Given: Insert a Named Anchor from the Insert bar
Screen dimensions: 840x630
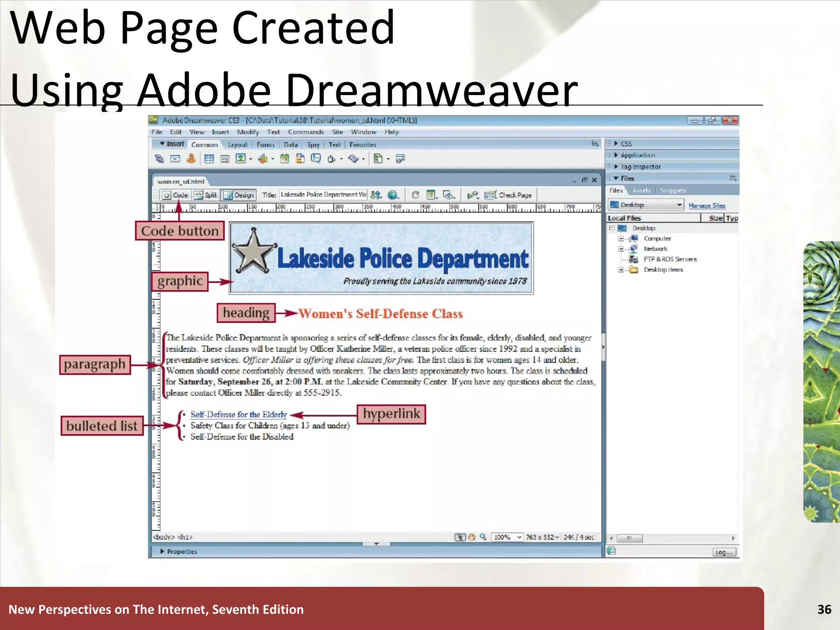Looking at the screenshot, I should tap(191, 158).
